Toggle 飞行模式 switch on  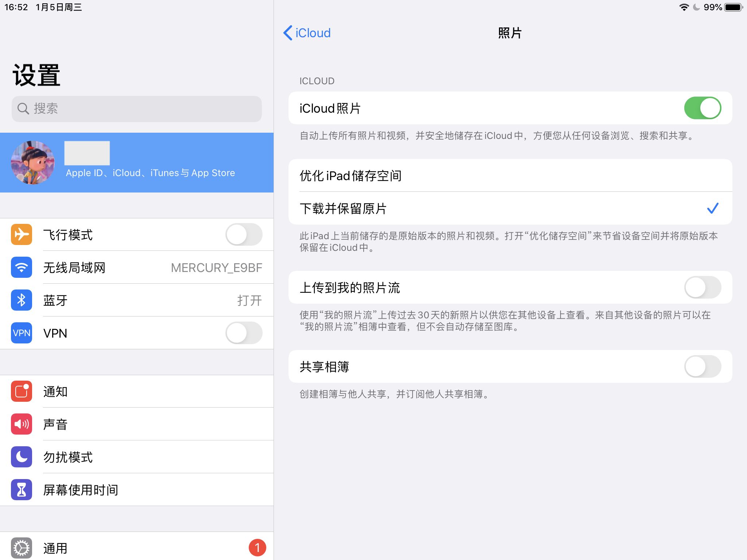[x=244, y=234]
